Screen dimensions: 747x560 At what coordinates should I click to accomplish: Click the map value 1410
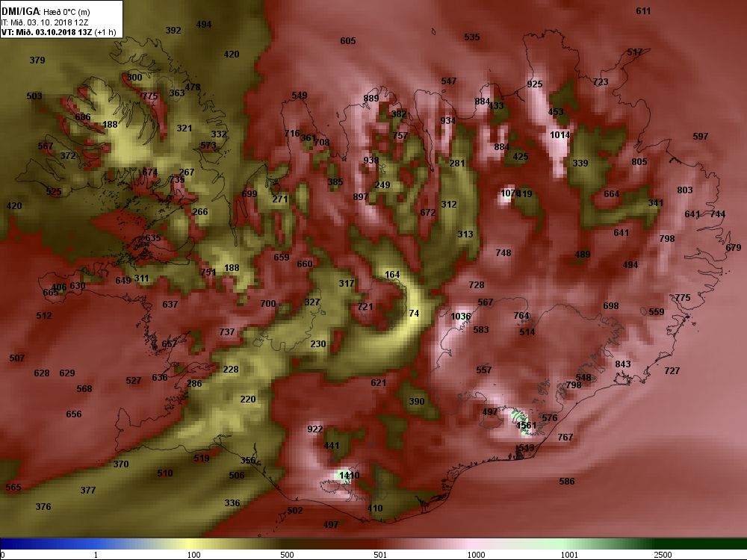click(349, 475)
